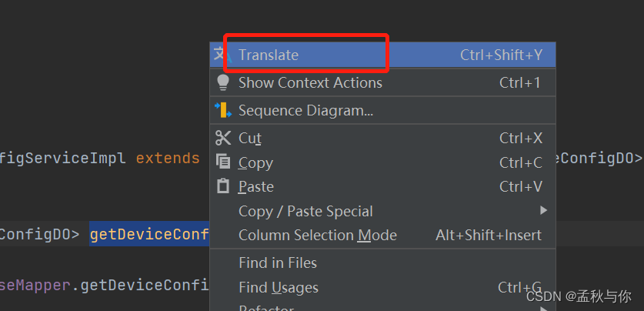The image size is (644, 311).
Task: Choose Show Context Actions menu entry
Action: coord(310,82)
